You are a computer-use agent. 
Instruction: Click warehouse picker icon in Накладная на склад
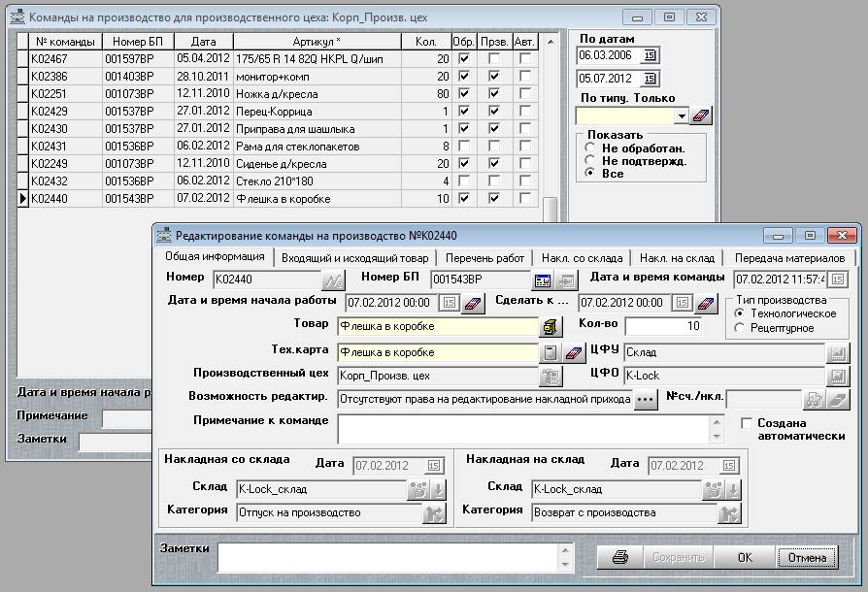click(x=713, y=490)
